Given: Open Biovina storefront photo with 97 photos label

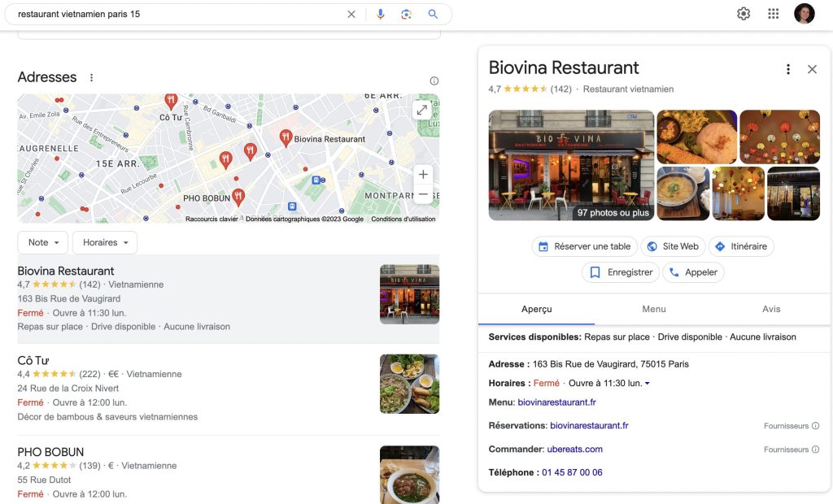Looking at the screenshot, I should (571, 165).
